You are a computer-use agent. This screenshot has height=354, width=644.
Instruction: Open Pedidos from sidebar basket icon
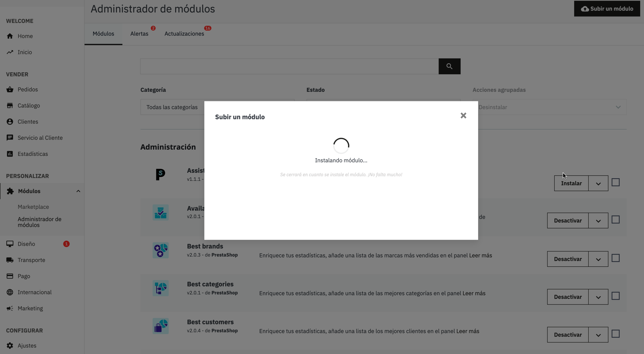(10, 89)
